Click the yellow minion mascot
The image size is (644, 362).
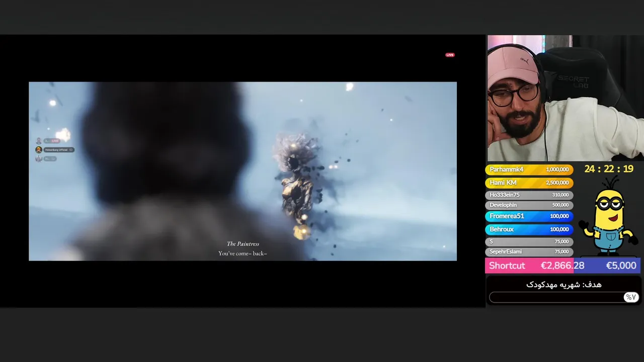[x=608, y=216]
